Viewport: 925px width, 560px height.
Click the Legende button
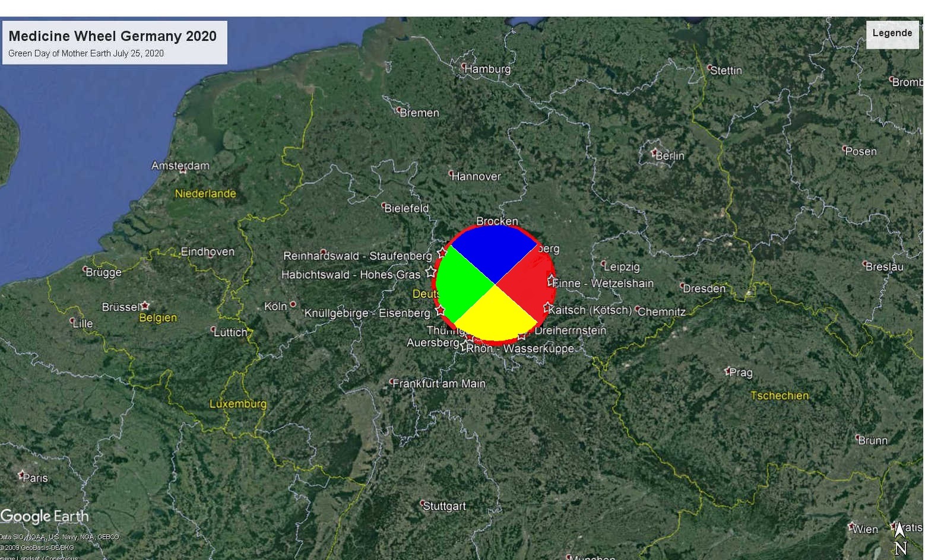(x=892, y=33)
